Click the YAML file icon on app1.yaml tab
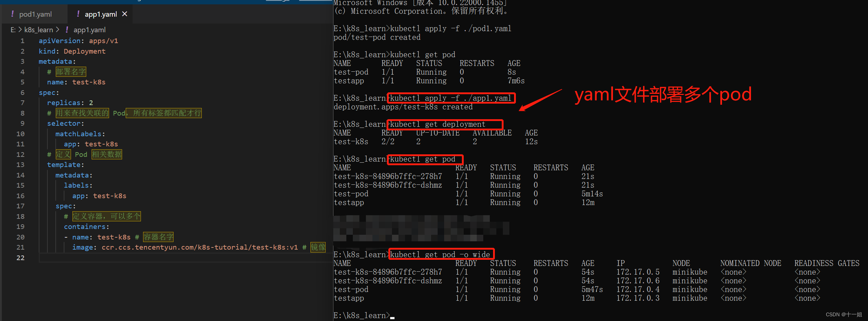 point(78,14)
